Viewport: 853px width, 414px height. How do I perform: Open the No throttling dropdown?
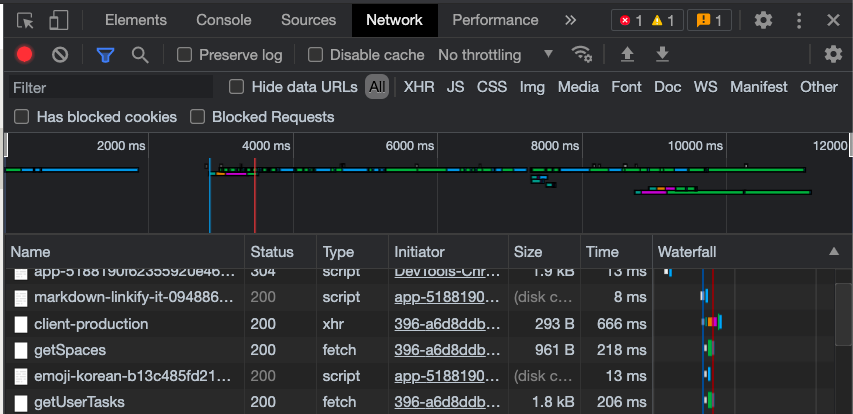pos(495,55)
